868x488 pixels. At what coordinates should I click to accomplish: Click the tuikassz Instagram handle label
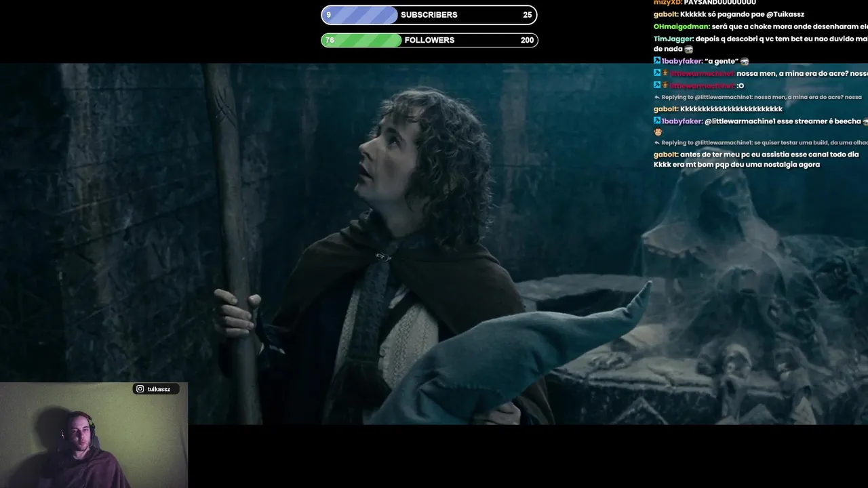pyautogui.click(x=159, y=389)
